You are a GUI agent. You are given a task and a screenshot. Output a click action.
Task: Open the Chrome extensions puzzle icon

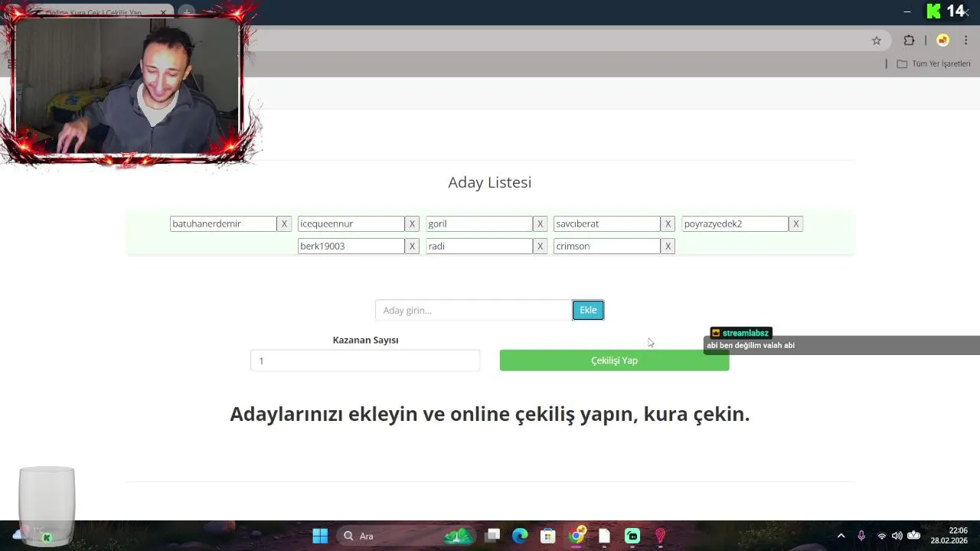tap(909, 41)
